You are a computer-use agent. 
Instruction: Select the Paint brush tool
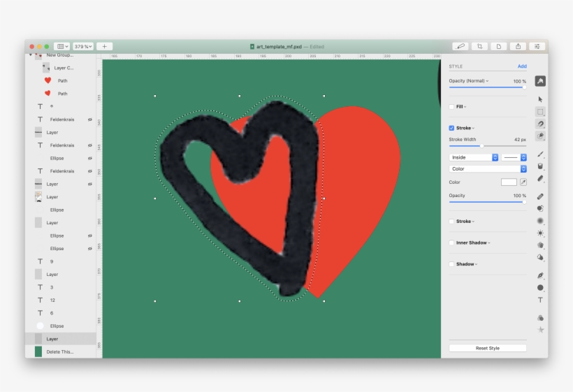coord(540,154)
